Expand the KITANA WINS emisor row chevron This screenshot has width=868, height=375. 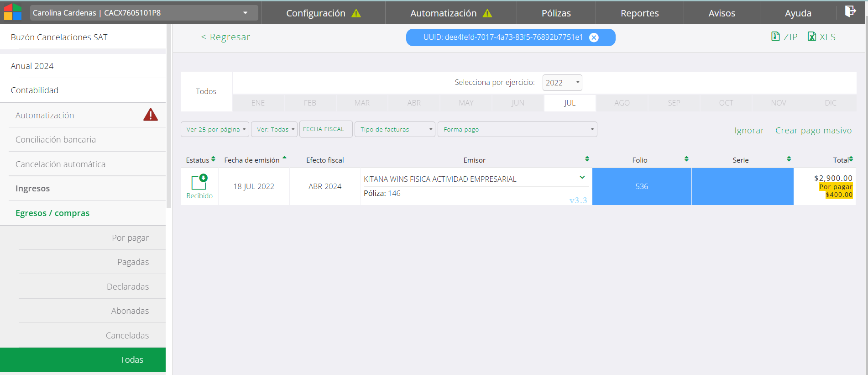point(582,178)
